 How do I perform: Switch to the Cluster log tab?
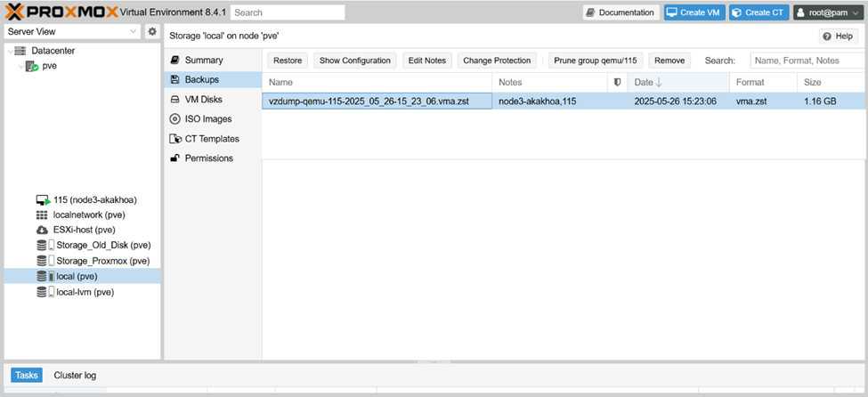75,376
